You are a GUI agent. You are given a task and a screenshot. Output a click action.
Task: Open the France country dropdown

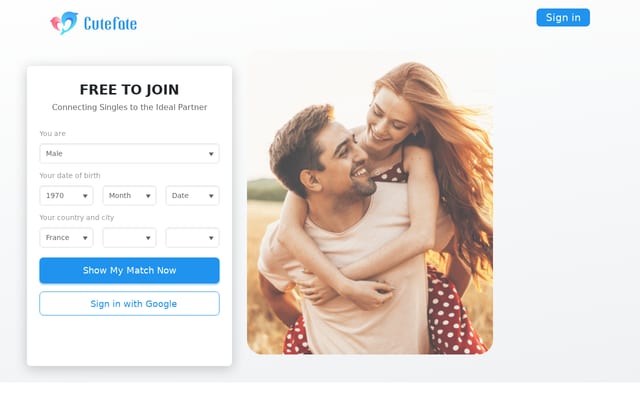(66, 238)
